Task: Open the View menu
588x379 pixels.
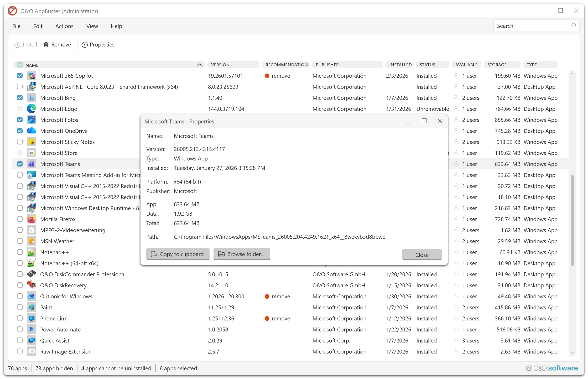Action: click(x=92, y=26)
